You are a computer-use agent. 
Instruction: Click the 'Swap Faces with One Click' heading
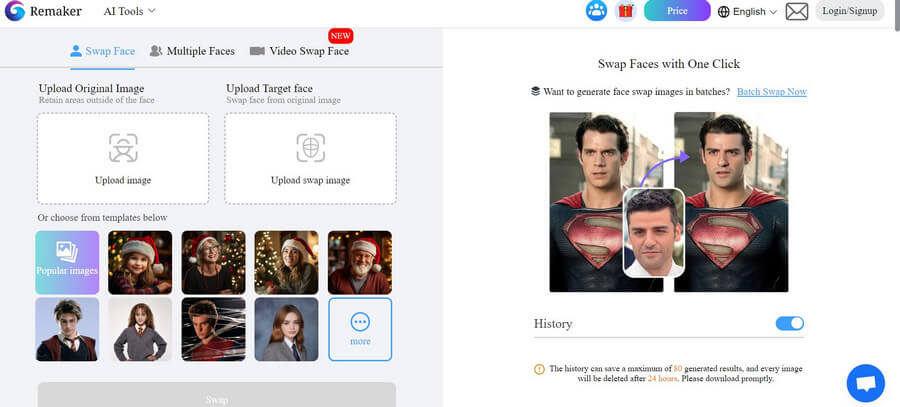tap(669, 64)
